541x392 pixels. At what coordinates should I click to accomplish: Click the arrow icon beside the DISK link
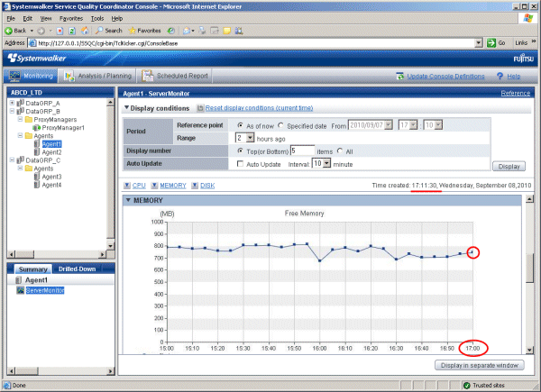pos(195,186)
